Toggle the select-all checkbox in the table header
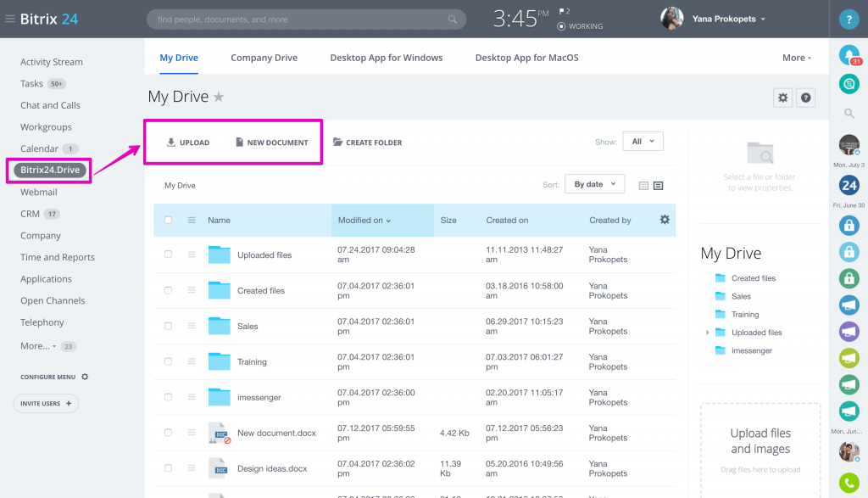 pyautogui.click(x=169, y=220)
